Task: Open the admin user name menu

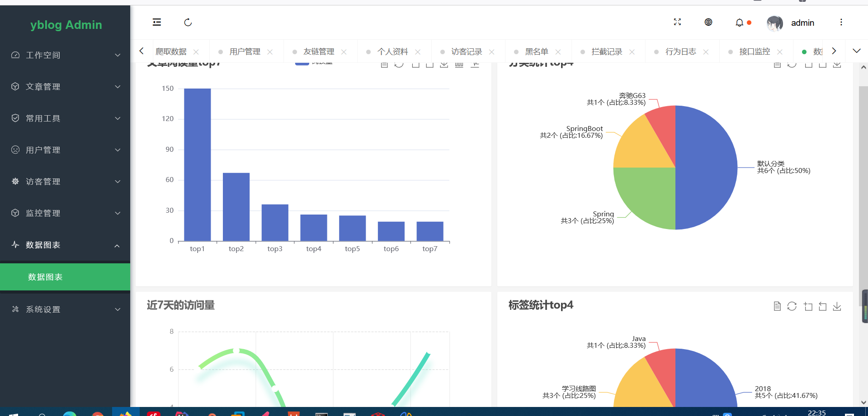Action: [802, 23]
